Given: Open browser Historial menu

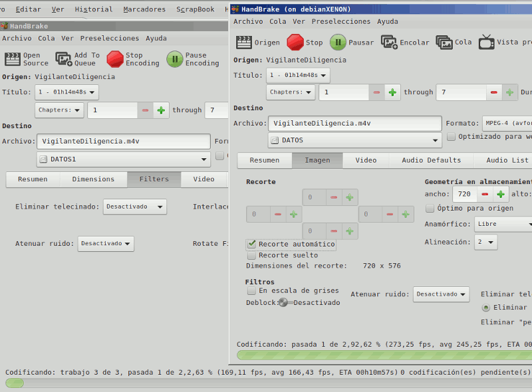Looking at the screenshot, I should click(94, 9).
